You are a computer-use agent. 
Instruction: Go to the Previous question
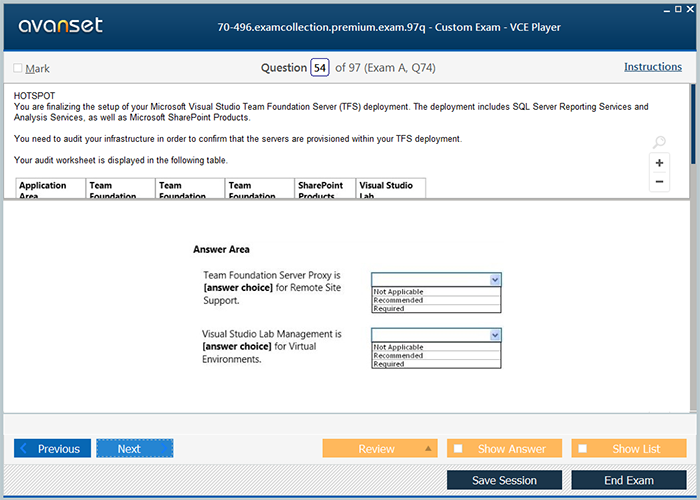52,448
